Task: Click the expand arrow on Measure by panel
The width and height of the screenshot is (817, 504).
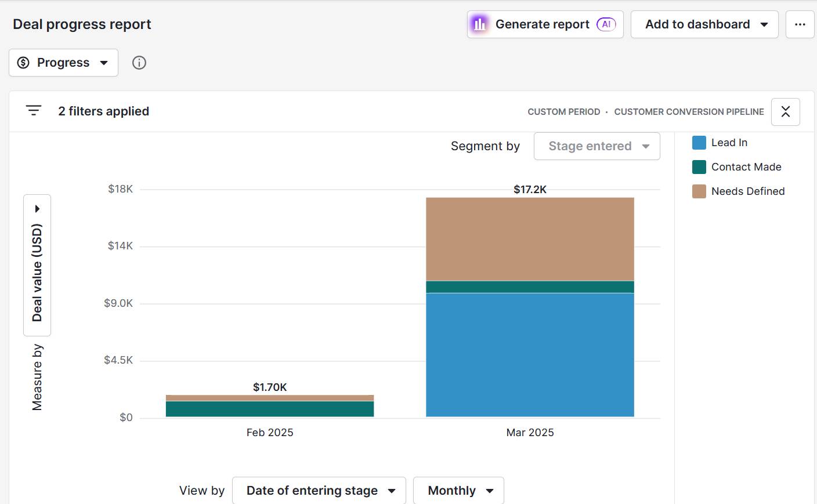Action: point(37,208)
